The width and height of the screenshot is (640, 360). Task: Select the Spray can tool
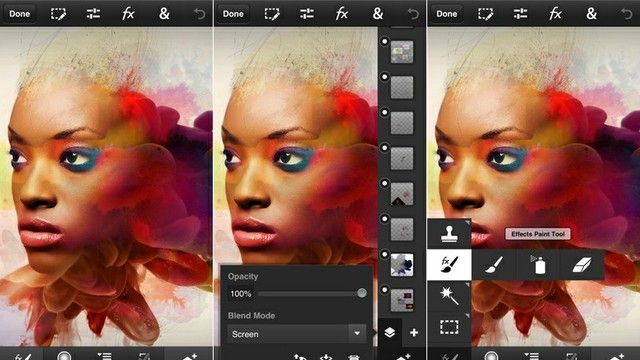539,264
